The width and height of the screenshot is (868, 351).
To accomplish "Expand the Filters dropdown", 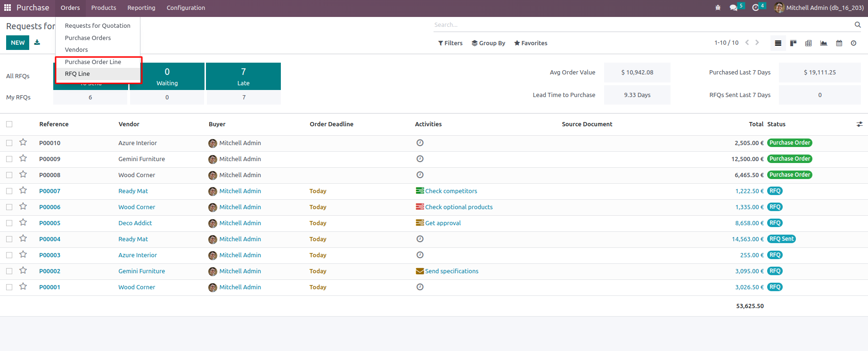I will (450, 43).
